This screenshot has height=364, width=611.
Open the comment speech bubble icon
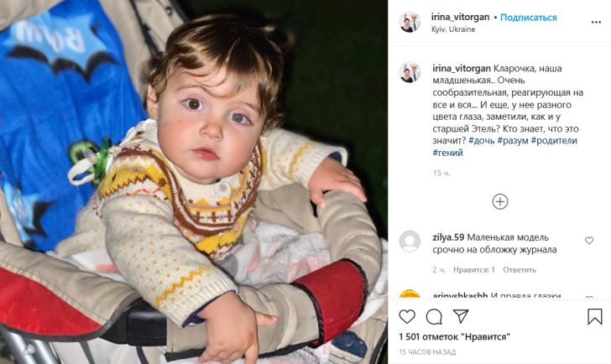click(434, 316)
